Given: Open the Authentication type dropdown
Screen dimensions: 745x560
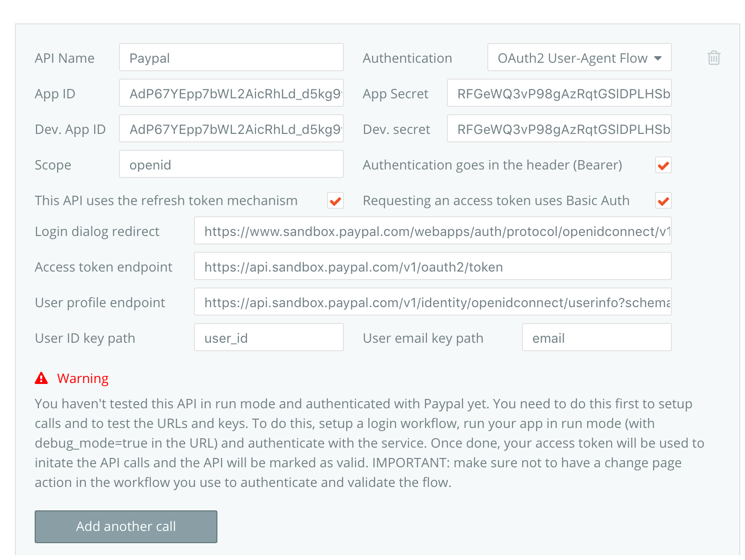Looking at the screenshot, I should 579,58.
